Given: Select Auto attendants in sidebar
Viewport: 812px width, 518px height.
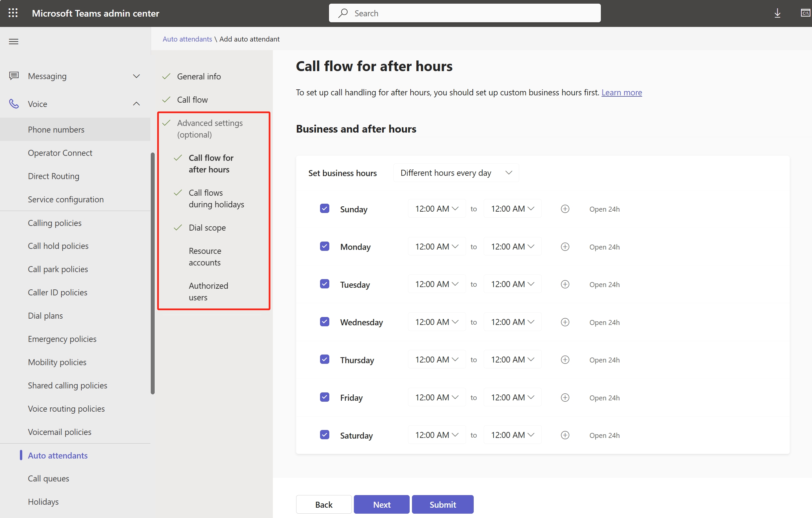Looking at the screenshot, I should click(58, 456).
